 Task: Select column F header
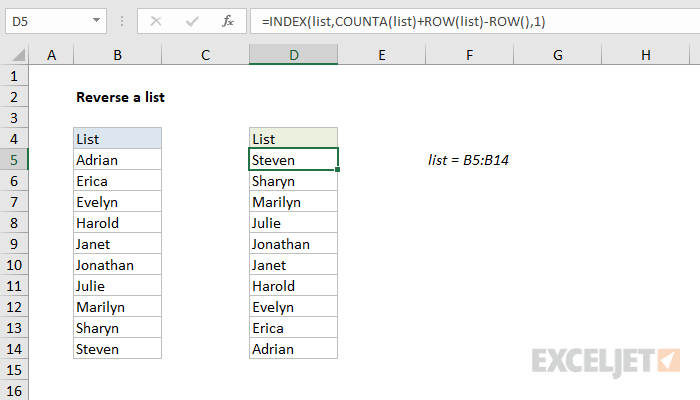click(x=470, y=55)
